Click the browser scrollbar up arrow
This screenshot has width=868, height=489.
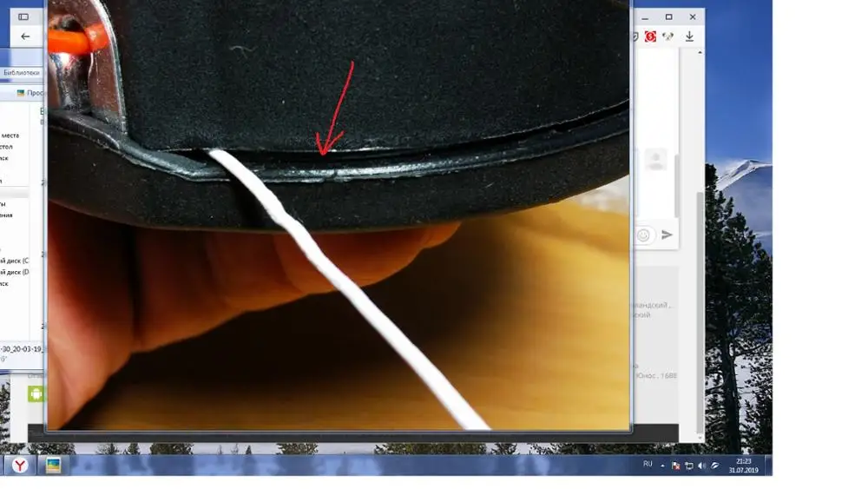pyautogui.click(x=700, y=52)
